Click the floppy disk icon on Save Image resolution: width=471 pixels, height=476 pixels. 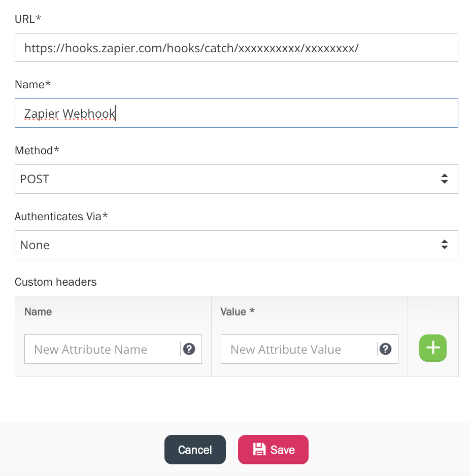pyautogui.click(x=259, y=450)
